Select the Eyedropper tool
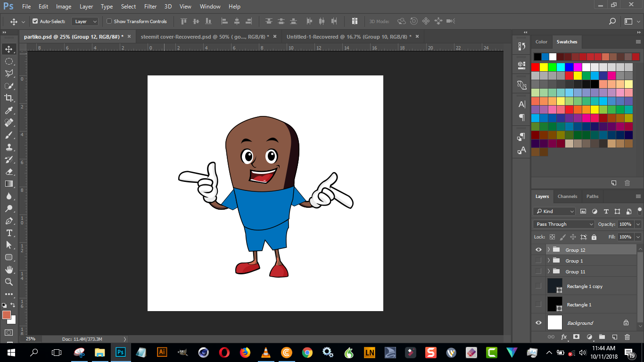 pyautogui.click(x=9, y=110)
